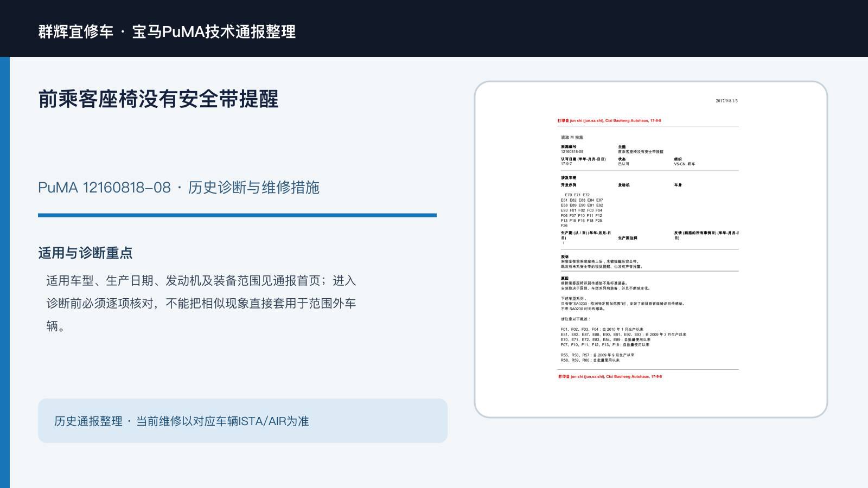Open the PuMA document page thumbnail
Screen dimensions: 868x488
coord(651,249)
